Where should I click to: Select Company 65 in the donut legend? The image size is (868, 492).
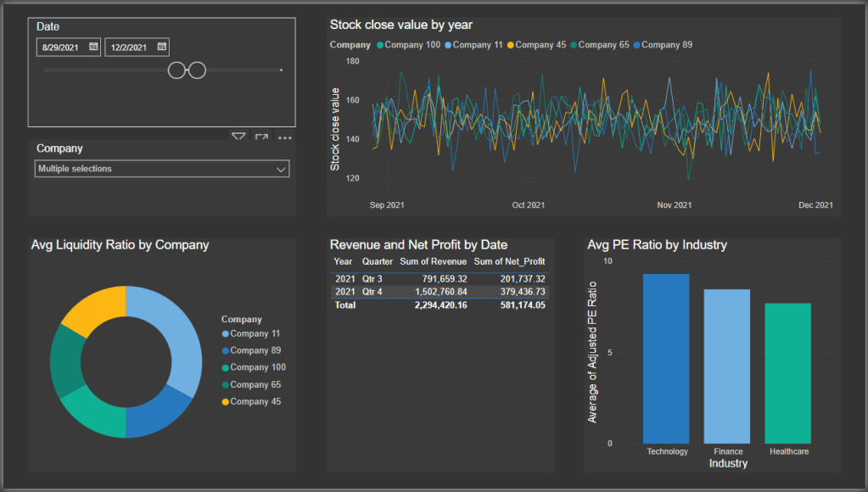255,385
